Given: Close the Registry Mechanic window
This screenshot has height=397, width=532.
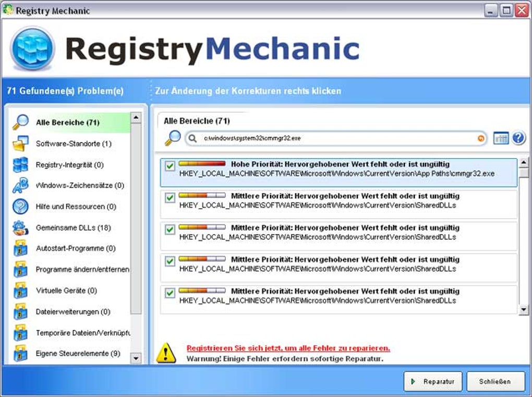Looking at the screenshot, I should 522,10.
